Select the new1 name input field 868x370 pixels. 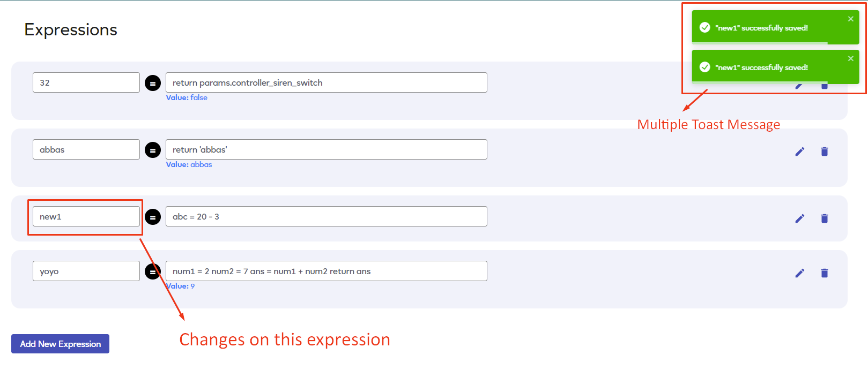(86, 216)
